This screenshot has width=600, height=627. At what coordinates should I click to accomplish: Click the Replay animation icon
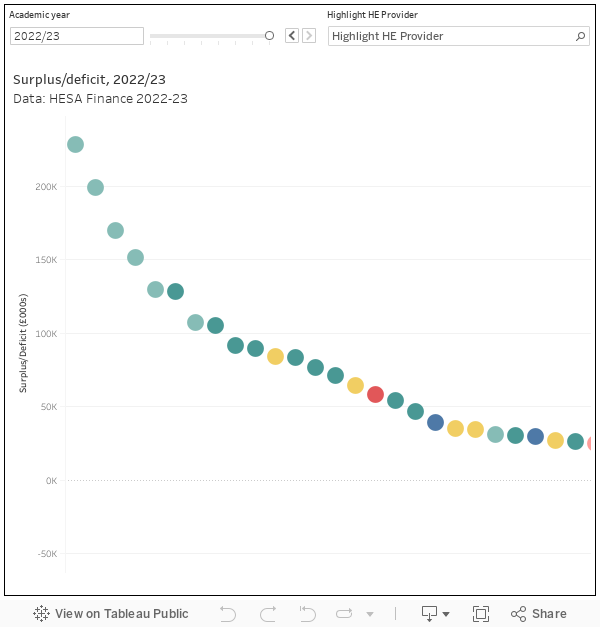(345, 613)
